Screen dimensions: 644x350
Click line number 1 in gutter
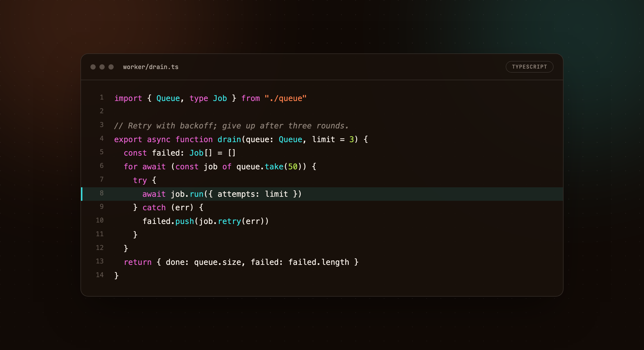[102, 97]
